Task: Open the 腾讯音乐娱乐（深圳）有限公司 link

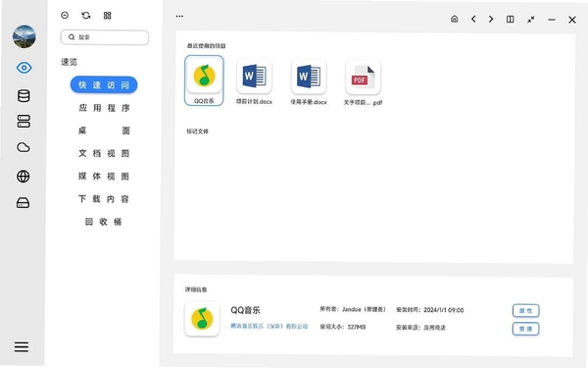Action: 269,326
